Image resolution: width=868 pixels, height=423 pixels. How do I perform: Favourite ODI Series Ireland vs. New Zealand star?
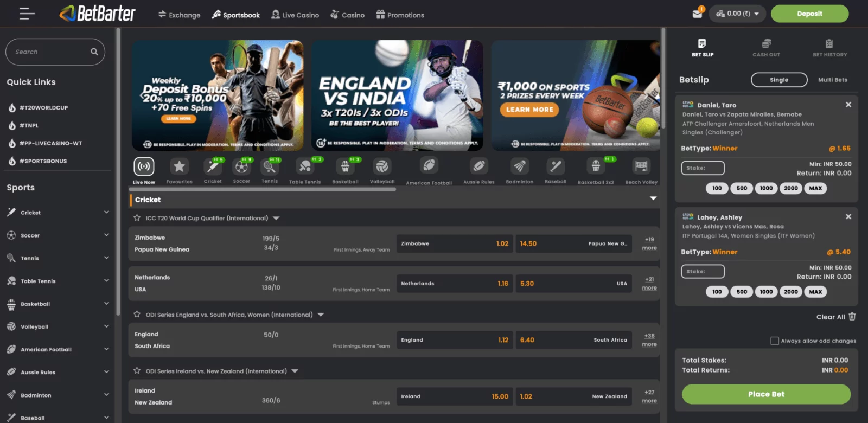click(x=137, y=371)
